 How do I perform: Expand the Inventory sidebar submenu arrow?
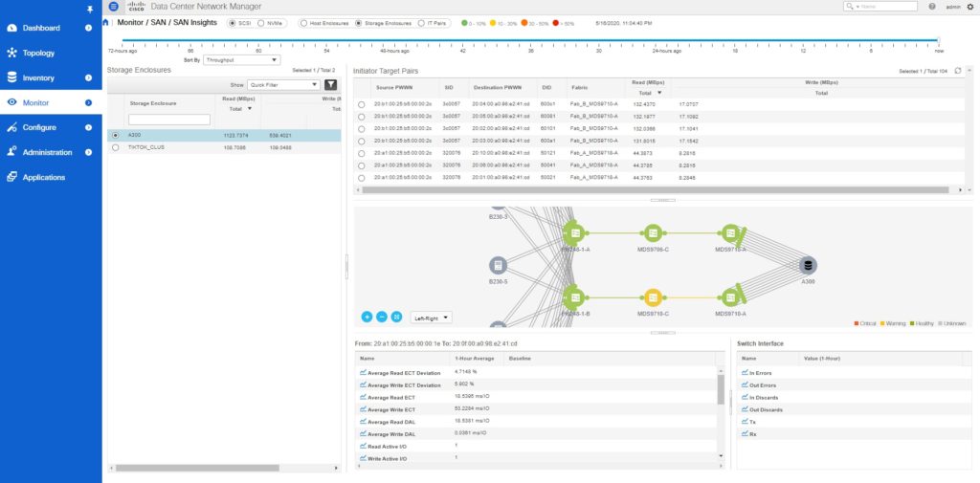pos(88,78)
